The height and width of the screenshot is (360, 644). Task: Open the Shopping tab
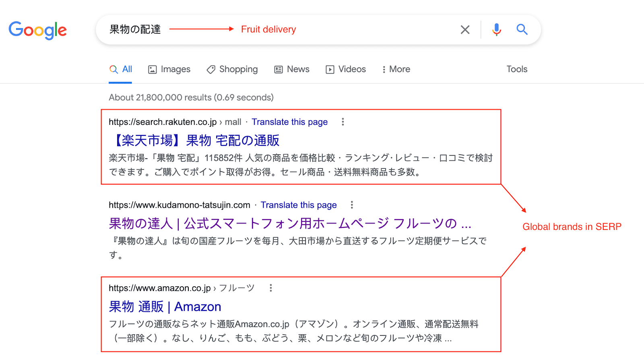(x=232, y=69)
